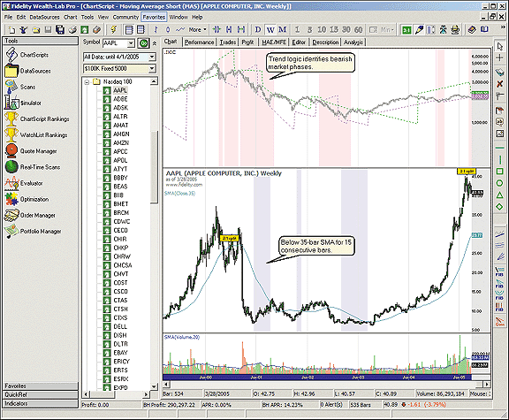Open Real-Time Scans tool
The width and height of the screenshot is (509, 420).
[x=33, y=167]
